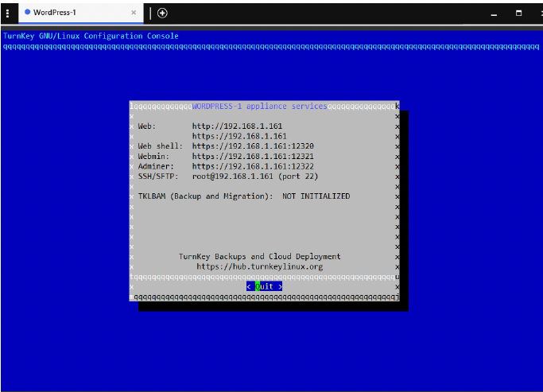Close the WordPress-1 tab
The width and height of the screenshot is (543, 392).
134,13
